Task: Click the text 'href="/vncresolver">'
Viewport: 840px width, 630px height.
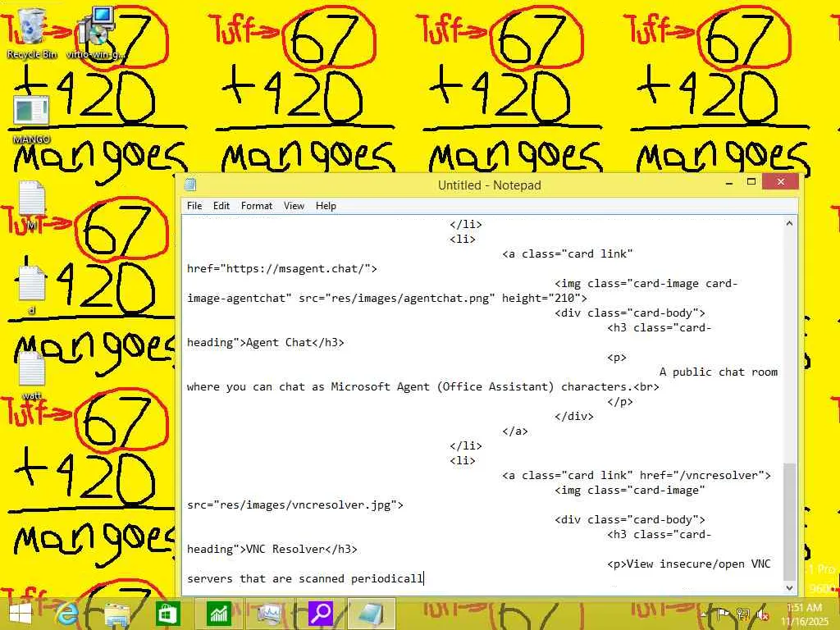Action: coord(705,475)
